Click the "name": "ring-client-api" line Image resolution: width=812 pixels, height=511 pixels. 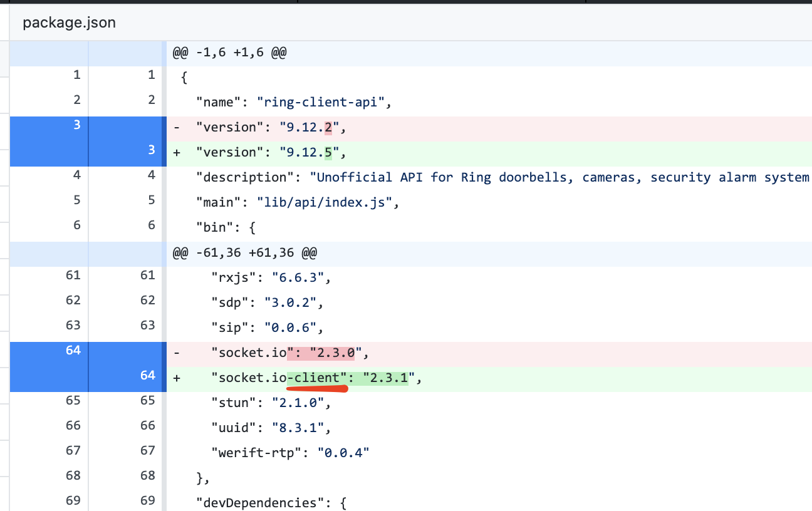pyautogui.click(x=489, y=103)
